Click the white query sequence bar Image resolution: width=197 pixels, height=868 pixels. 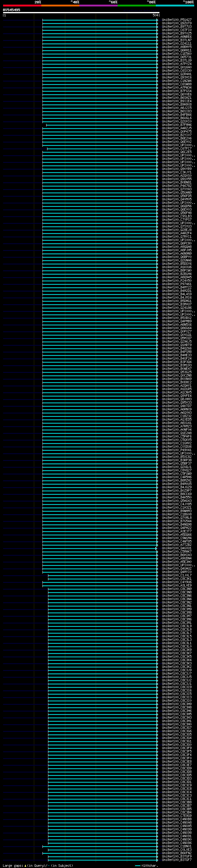click(81, 12)
